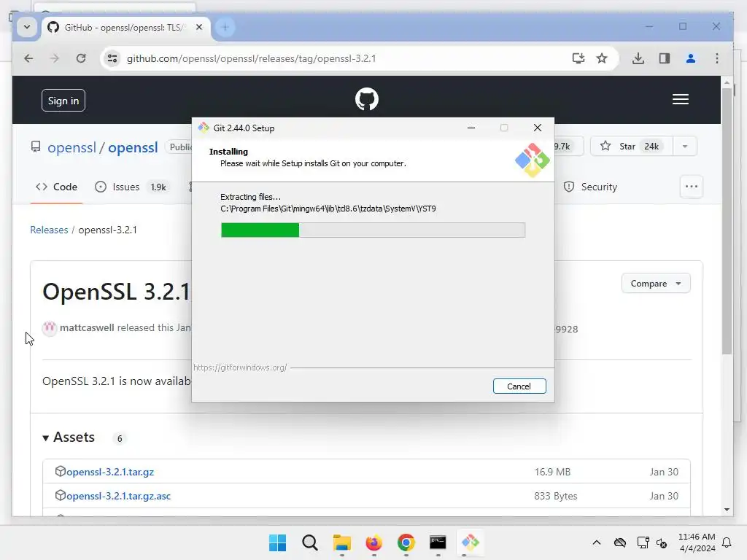
Task: Open gitforwindows.org link in installer
Action: [x=240, y=367]
